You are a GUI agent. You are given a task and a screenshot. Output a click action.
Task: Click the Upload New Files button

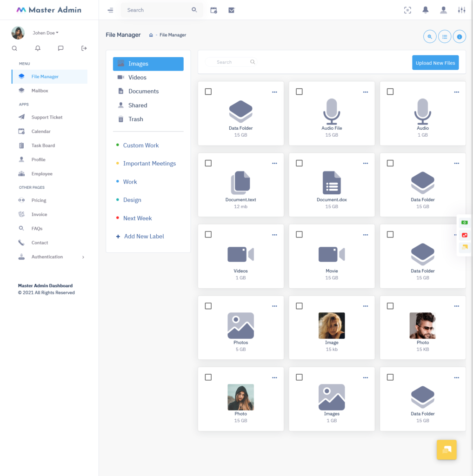pyautogui.click(x=435, y=62)
